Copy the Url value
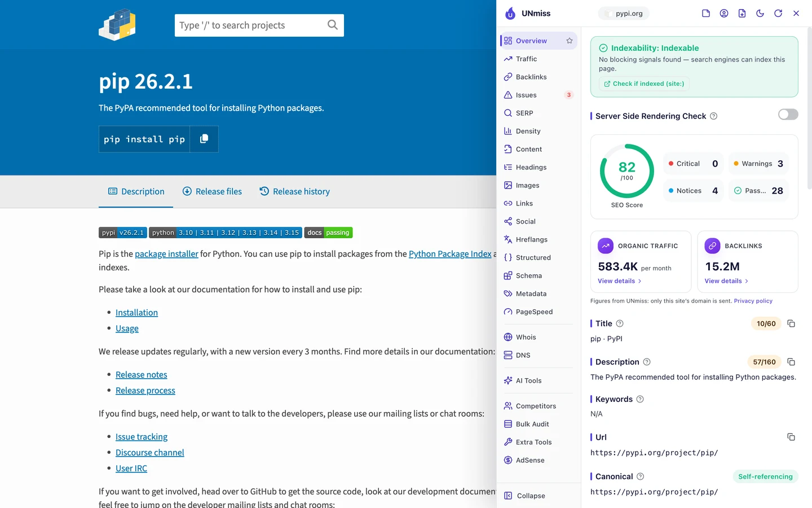Viewport: 812px width, 508px height. (791, 437)
